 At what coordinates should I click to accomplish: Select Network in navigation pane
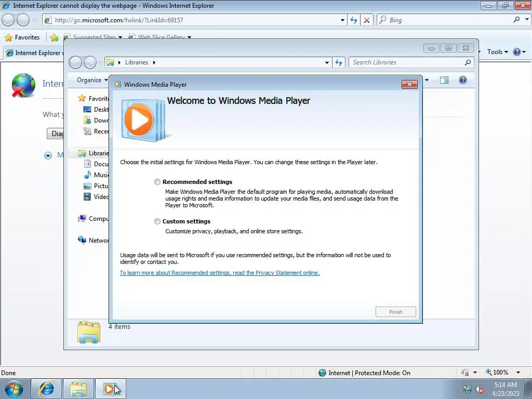click(94, 240)
